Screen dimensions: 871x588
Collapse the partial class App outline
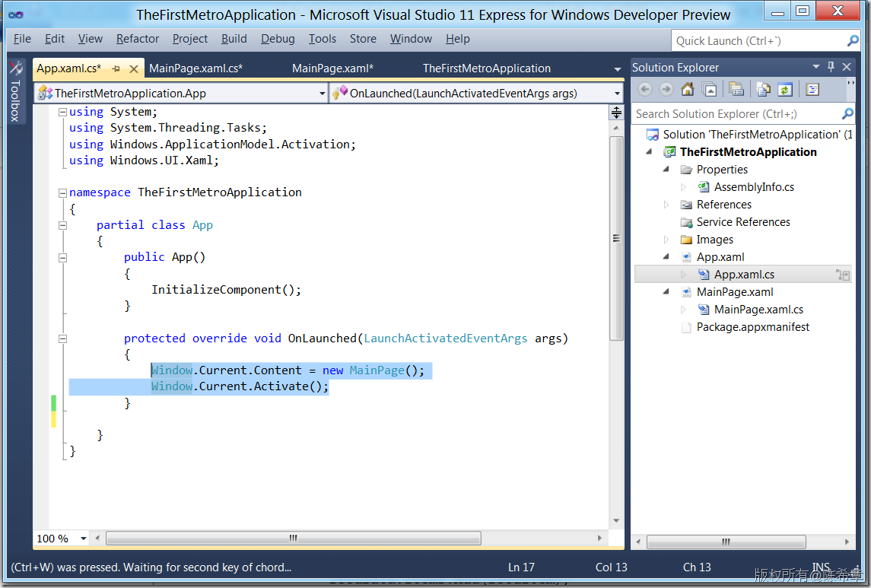(63, 225)
